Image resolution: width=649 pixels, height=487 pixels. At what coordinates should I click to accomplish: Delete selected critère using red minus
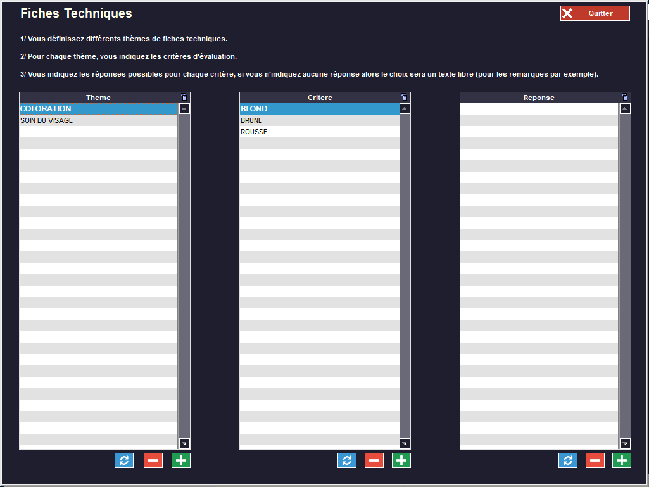point(373,460)
